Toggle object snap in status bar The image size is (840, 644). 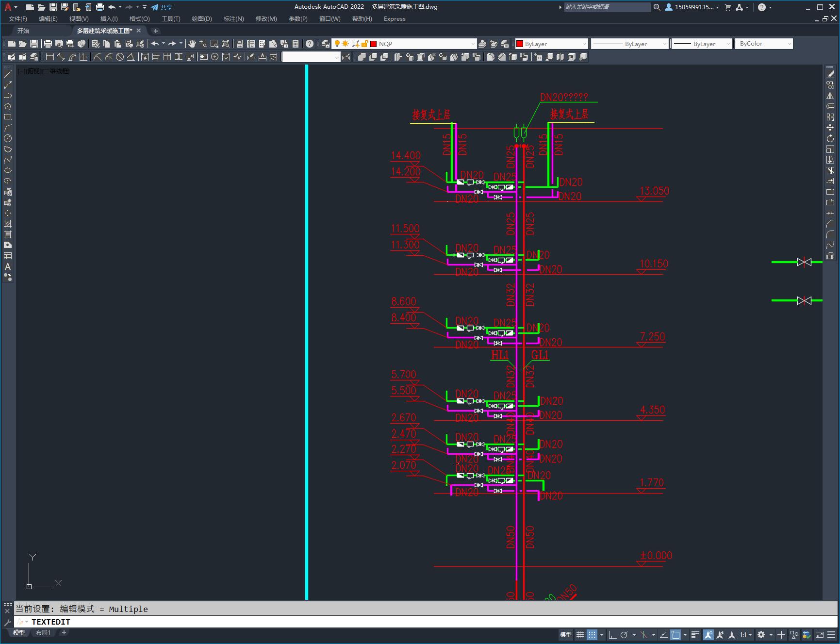tap(675, 634)
